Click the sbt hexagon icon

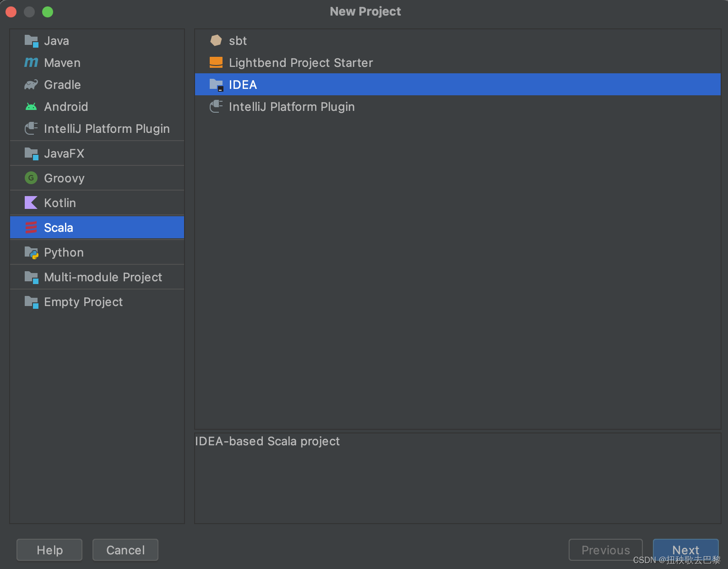pos(216,40)
